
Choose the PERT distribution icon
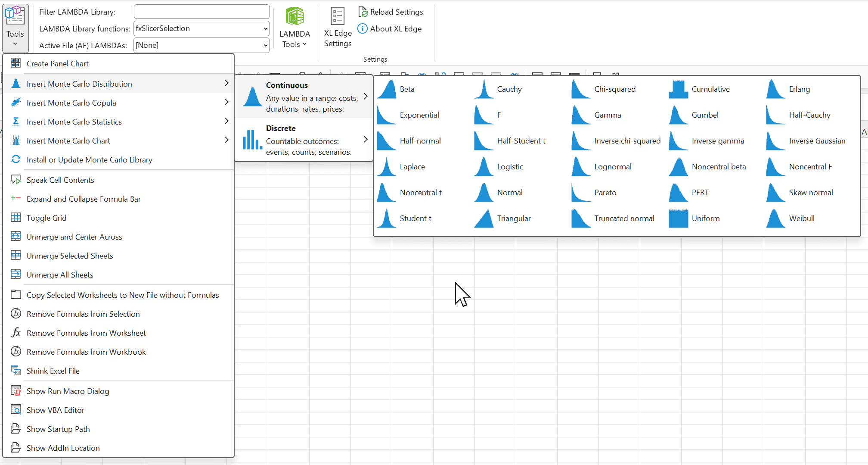tap(679, 193)
